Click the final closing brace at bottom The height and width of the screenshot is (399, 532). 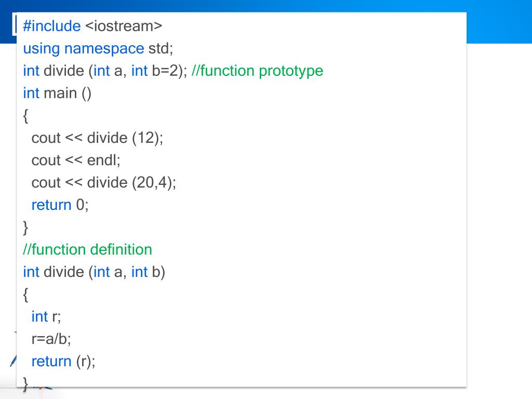click(x=25, y=384)
